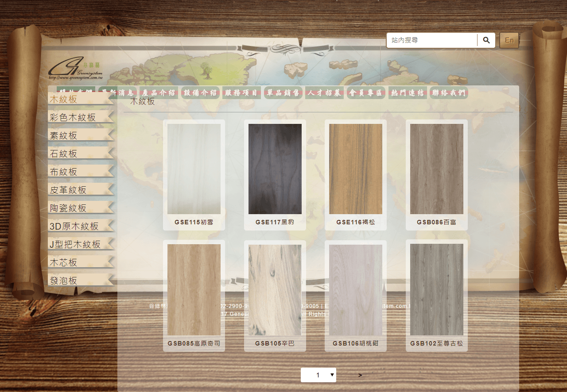The image size is (567, 392).
Task: Select 木芯板 category in sidebar
Action: coord(81,262)
